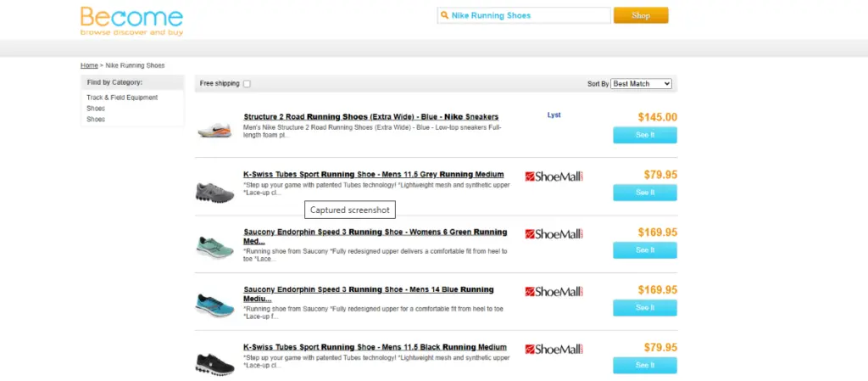Open Saucony Endorphin Speed 3 Womens 6 Green title

tap(376, 237)
